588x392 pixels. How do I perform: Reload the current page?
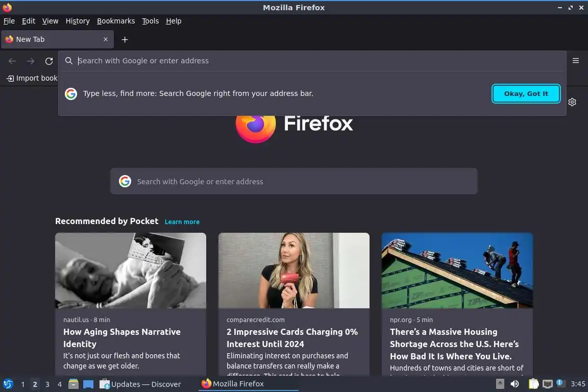click(x=49, y=61)
